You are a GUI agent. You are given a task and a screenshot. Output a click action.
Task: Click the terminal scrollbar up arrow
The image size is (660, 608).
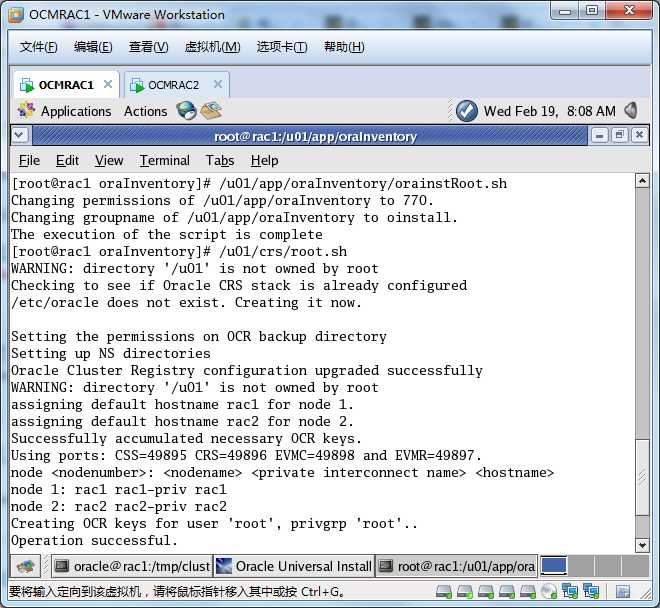tap(642, 181)
